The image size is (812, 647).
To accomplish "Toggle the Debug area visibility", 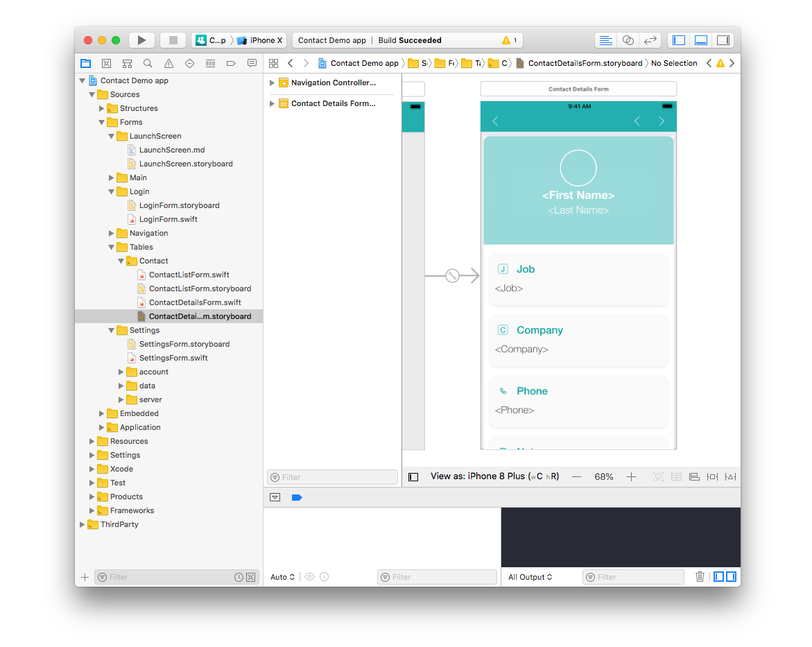I will click(x=701, y=40).
